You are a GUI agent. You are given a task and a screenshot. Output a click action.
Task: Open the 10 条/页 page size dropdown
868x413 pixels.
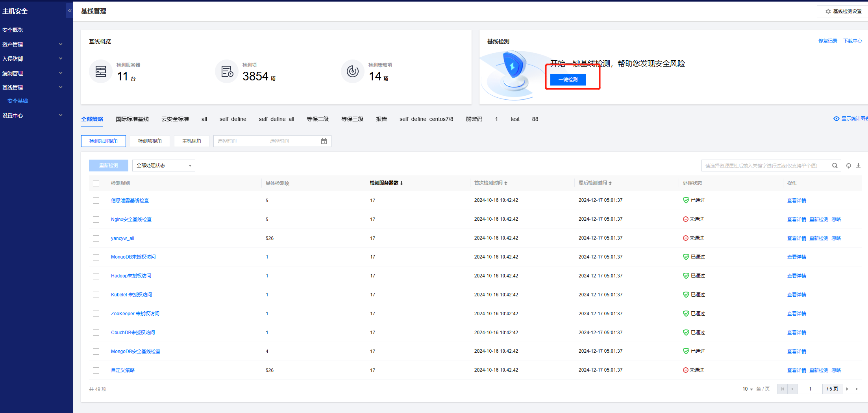click(x=748, y=389)
